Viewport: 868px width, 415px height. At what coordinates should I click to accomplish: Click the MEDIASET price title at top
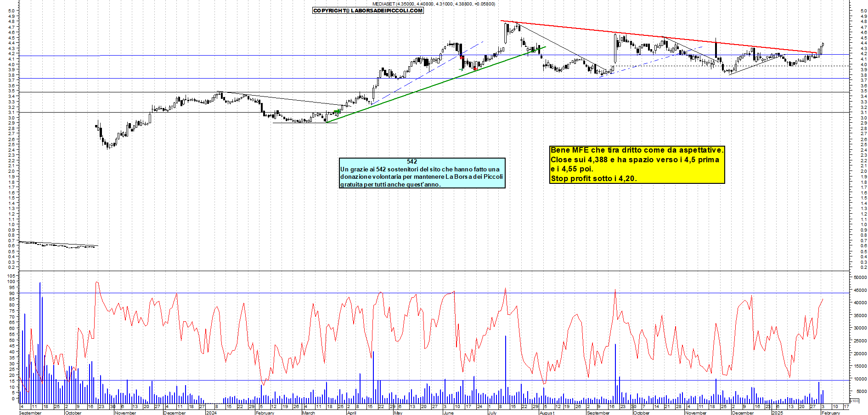pyautogui.click(x=434, y=4)
